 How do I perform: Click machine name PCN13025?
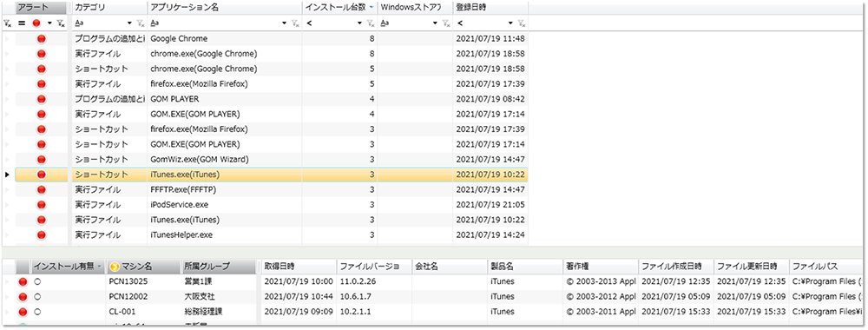point(128,281)
